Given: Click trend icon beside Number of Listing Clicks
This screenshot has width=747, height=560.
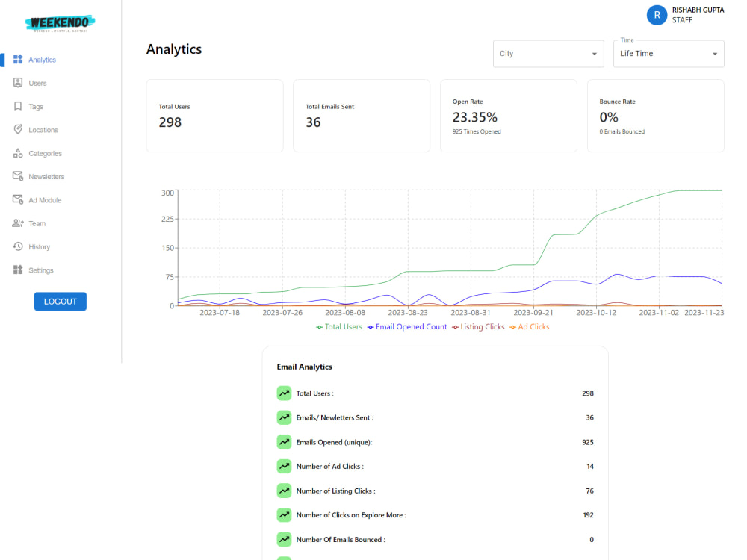Looking at the screenshot, I should click(284, 491).
